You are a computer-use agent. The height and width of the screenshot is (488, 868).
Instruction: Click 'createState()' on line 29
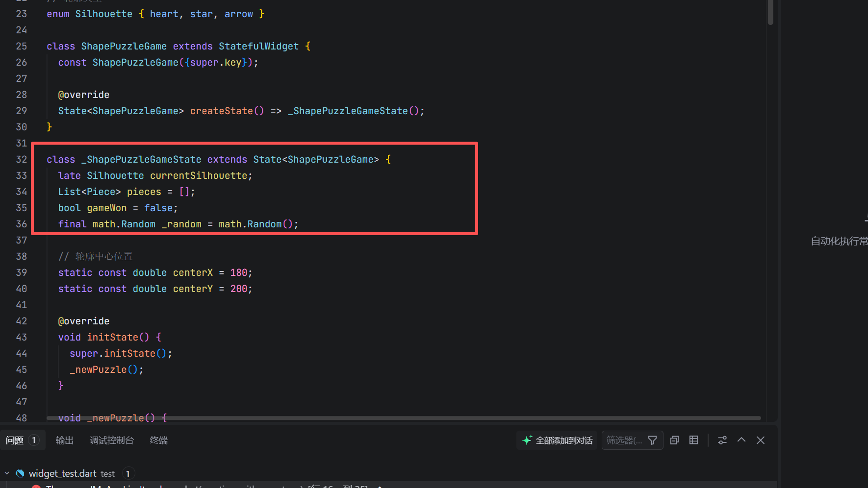tap(227, 111)
